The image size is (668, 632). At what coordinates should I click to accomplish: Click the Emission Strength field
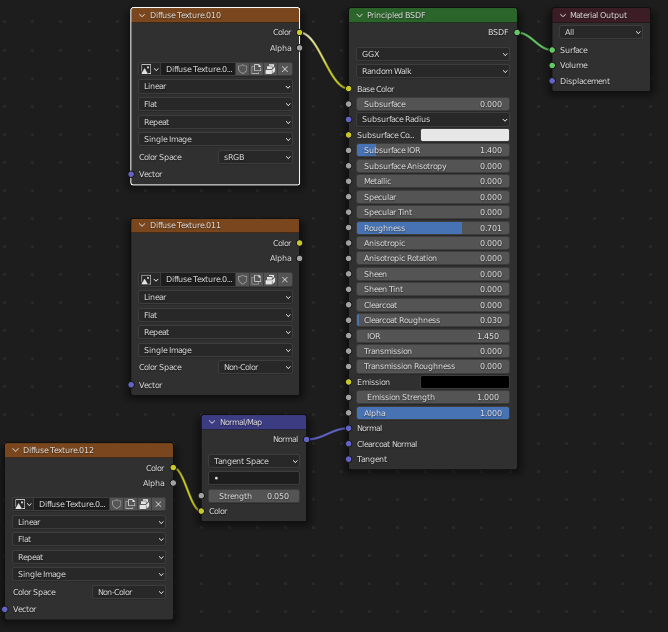433,397
